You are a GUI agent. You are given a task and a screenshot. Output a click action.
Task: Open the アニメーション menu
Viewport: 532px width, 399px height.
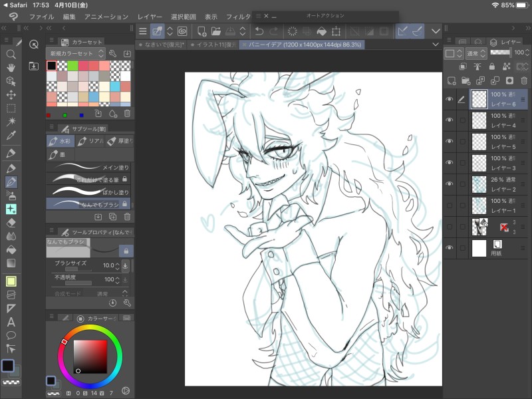point(106,17)
